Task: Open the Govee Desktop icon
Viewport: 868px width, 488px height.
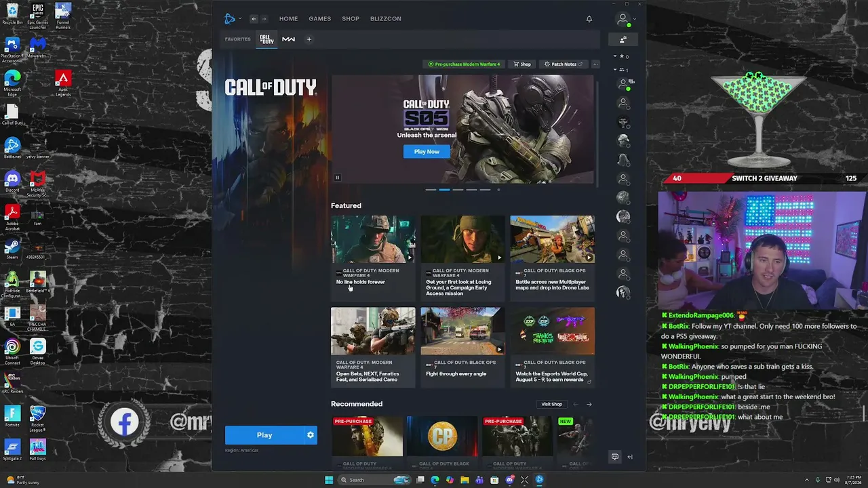Action: pos(38,352)
